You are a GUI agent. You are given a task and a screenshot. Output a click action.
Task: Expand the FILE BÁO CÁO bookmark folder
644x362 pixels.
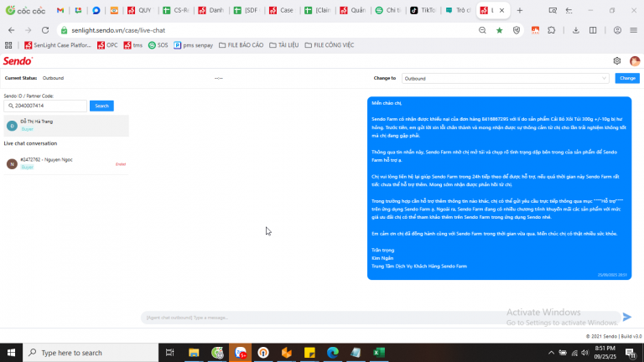coord(241,45)
